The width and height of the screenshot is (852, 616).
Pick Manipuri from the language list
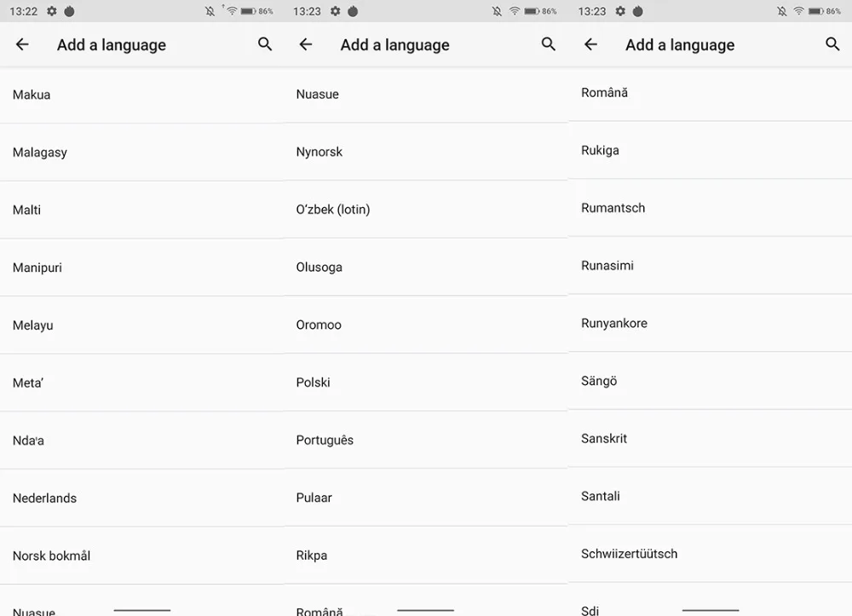tap(141, 268)
